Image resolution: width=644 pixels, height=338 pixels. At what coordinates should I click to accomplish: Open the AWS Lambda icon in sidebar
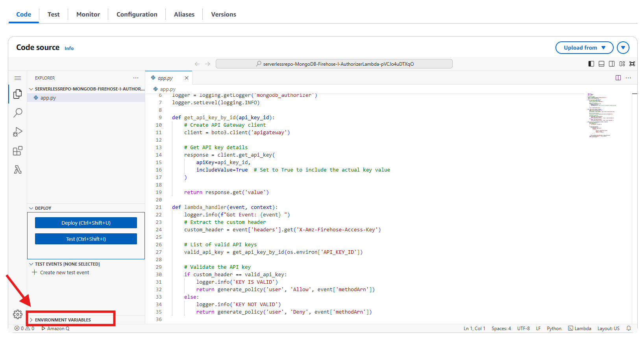coord(18,170)
